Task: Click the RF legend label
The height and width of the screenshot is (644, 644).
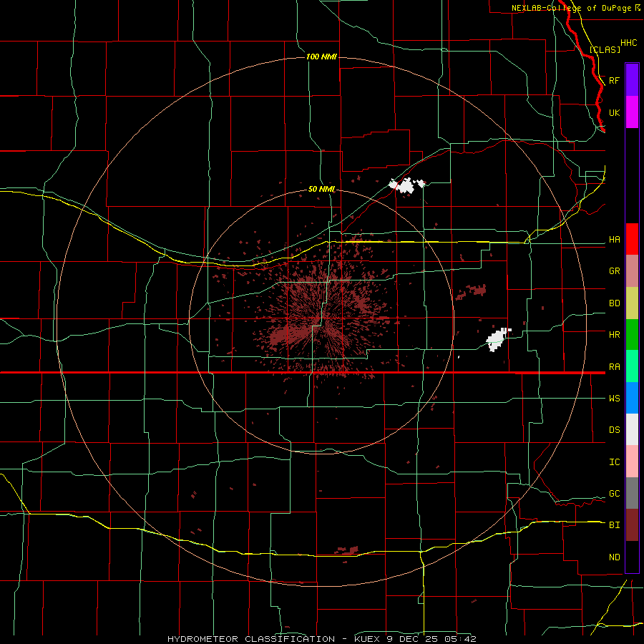Action: tap(614, 80)
